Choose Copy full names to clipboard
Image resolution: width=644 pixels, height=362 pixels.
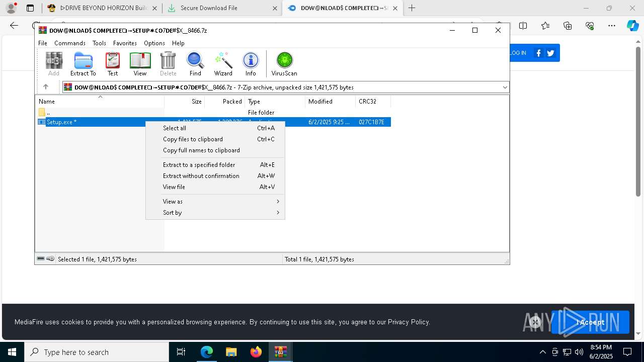[x=215, y=150]
